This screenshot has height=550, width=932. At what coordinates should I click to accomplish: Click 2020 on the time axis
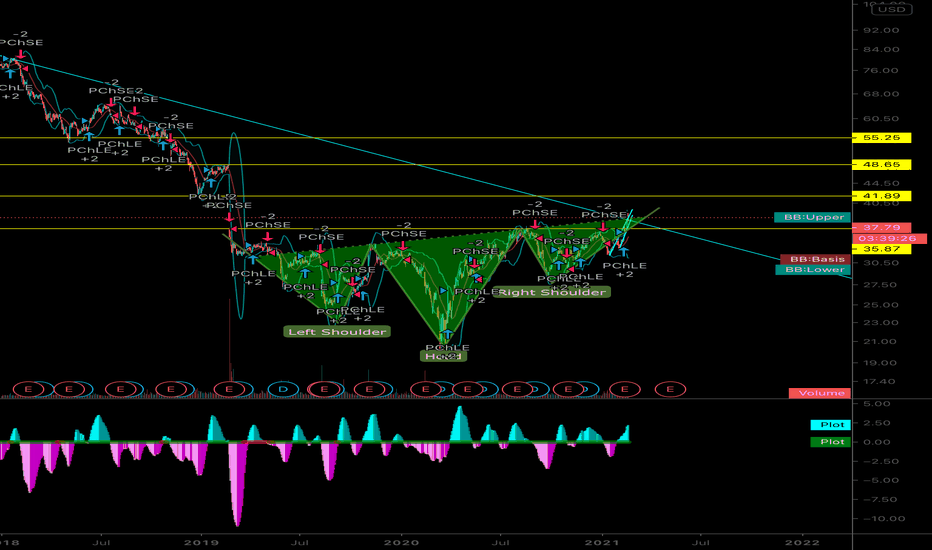pyautogui.click(x=401, y=542)
